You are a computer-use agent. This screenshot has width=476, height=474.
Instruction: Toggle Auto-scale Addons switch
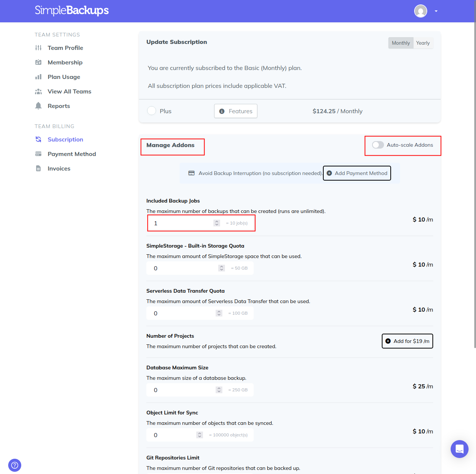pyautogui.click(x=378, y=145)
